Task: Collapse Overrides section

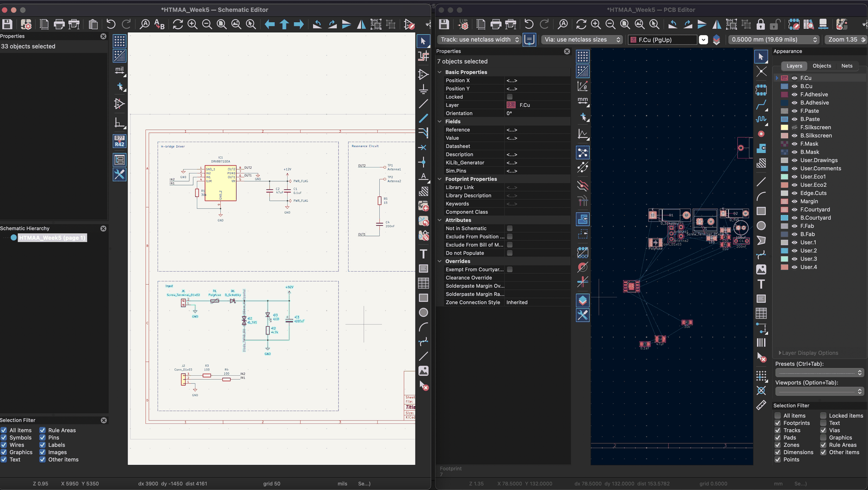Action: coord(440,262)
